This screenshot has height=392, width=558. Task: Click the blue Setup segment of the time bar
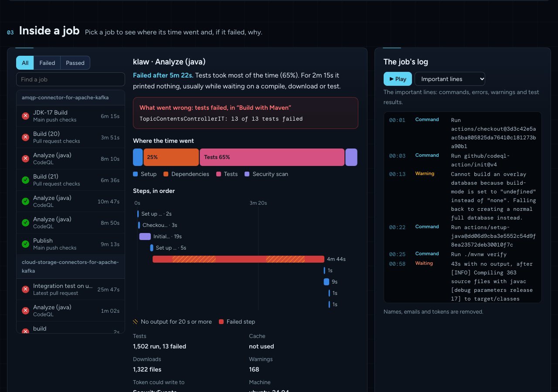click(x=138, y=157)
